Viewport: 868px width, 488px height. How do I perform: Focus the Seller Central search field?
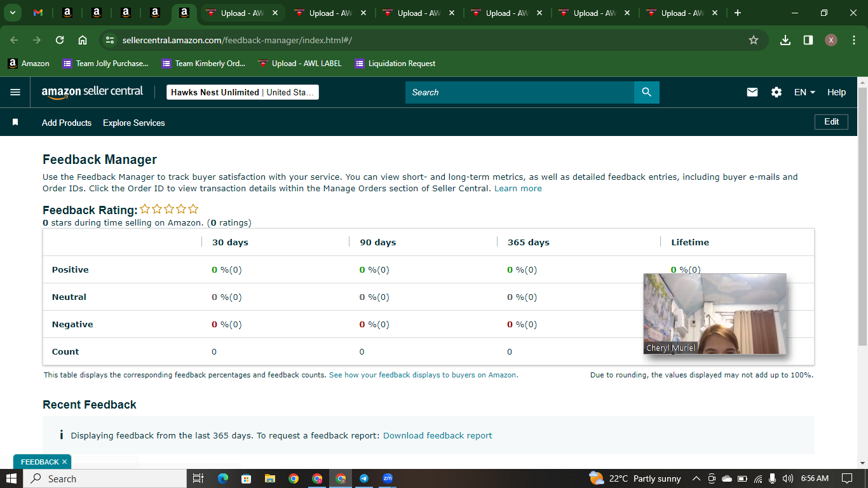(x=520, y=92)
